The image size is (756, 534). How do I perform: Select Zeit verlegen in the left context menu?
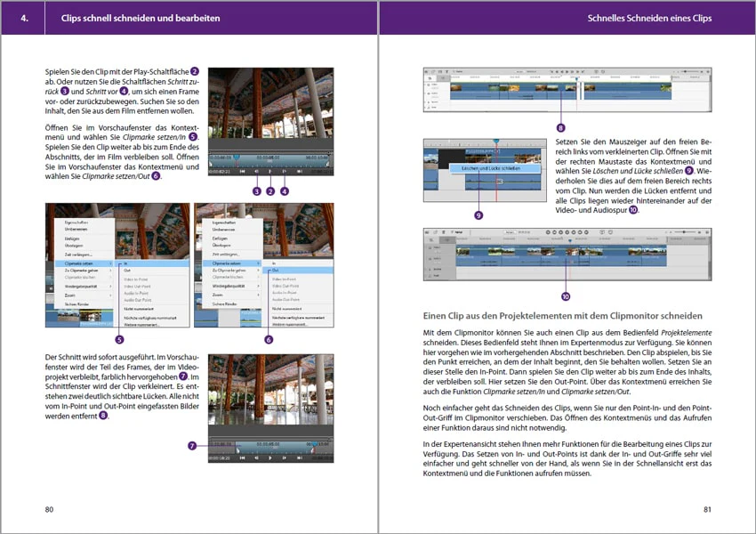pyautogui.click(x=78, y=255)
